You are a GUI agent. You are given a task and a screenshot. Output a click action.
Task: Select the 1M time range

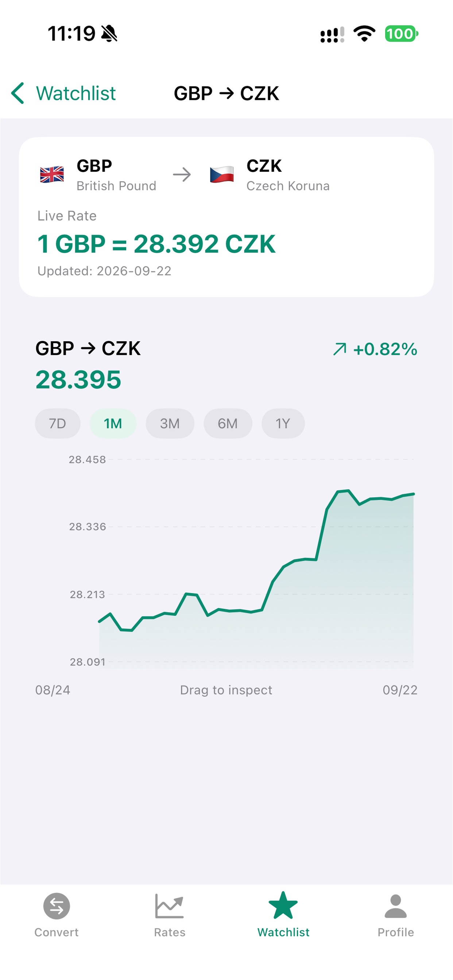tap(113, 423)
